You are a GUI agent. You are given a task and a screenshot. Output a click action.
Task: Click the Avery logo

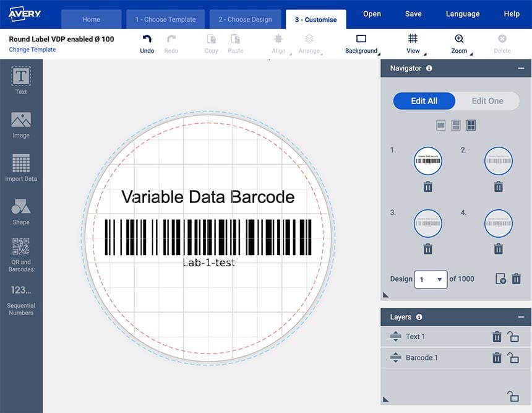pos(24,14)
